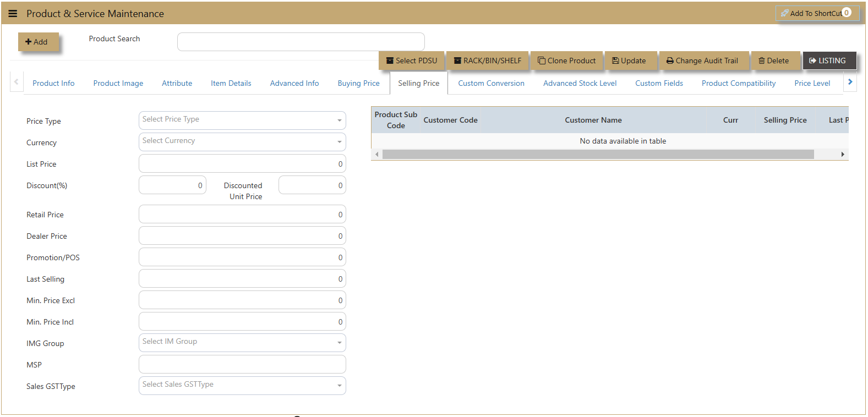Switch to the Product Image tab
Image resolution: width=868 pixels, height=417 pixels.
[x=118, y=83]
